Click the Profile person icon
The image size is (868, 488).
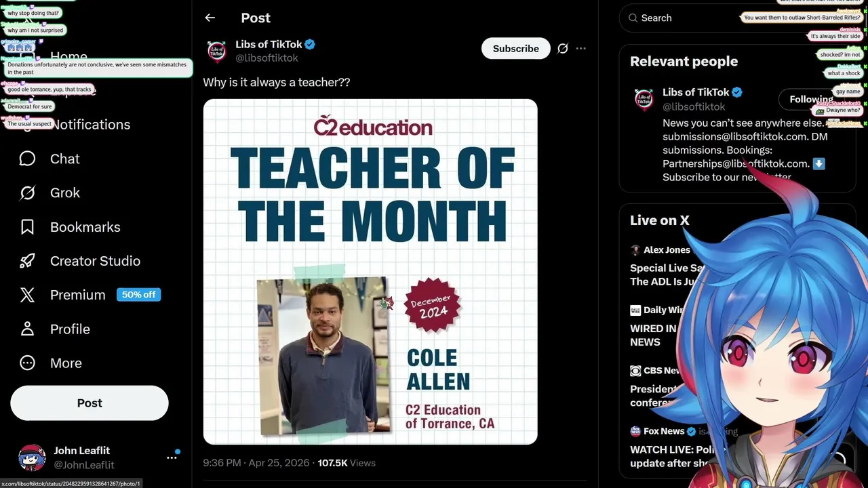tap(27, 329)
